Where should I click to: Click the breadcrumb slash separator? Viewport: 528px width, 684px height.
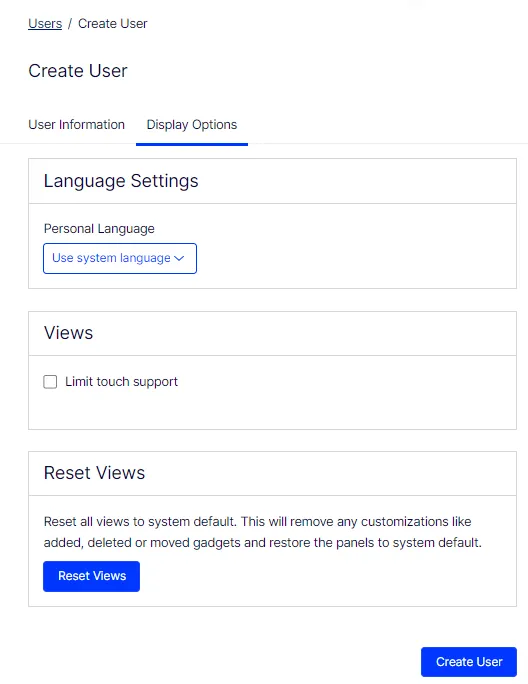pos(70,24)
